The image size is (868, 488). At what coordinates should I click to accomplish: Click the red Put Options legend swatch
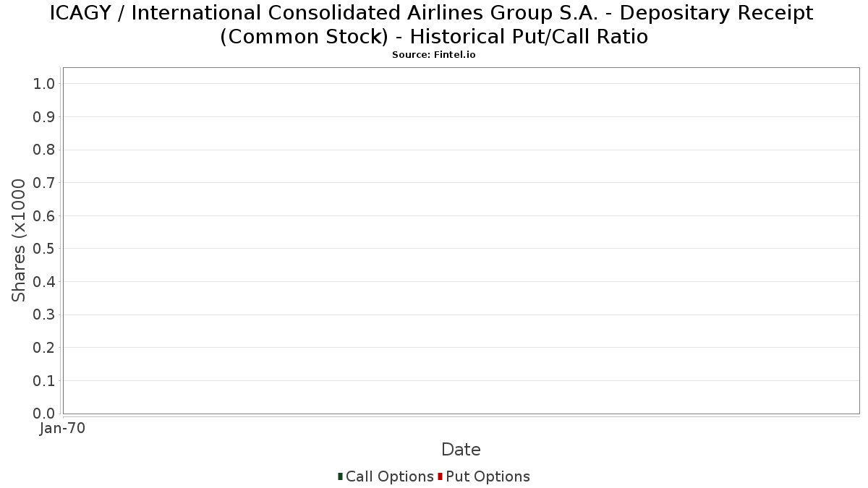440,476
